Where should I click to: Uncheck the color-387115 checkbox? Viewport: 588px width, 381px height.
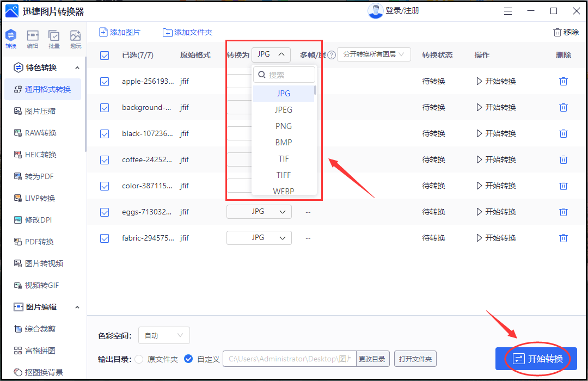(105, 186)
